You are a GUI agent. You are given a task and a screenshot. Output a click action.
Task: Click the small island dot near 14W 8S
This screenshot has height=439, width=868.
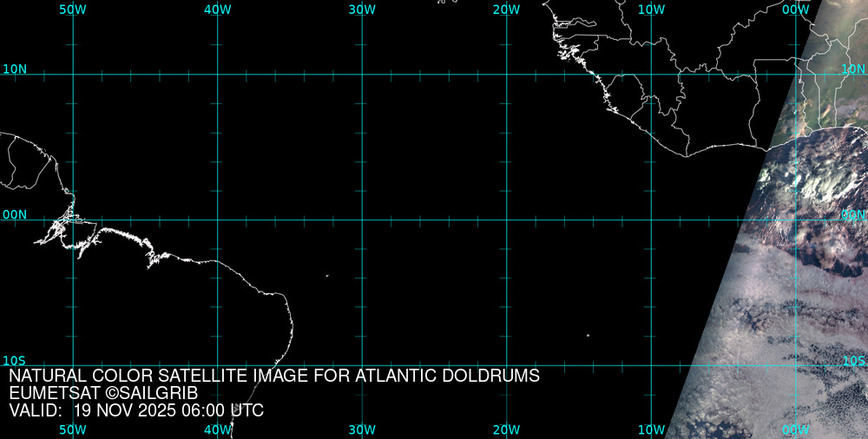588,335
